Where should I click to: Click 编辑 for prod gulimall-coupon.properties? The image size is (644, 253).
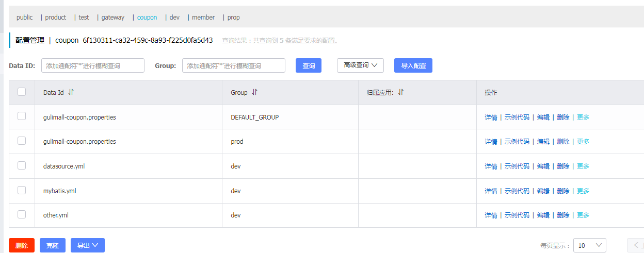(543, 141)
